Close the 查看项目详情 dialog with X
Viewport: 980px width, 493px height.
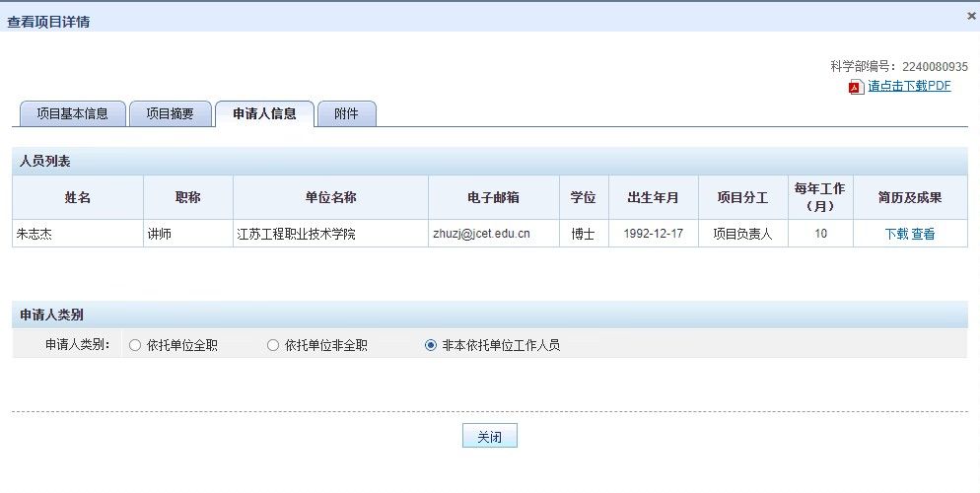[971, 17]
